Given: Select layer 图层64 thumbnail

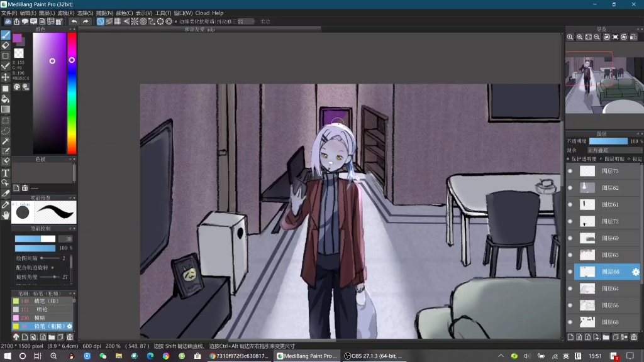Looking at the screenshot, I should (x=587, y=289).
